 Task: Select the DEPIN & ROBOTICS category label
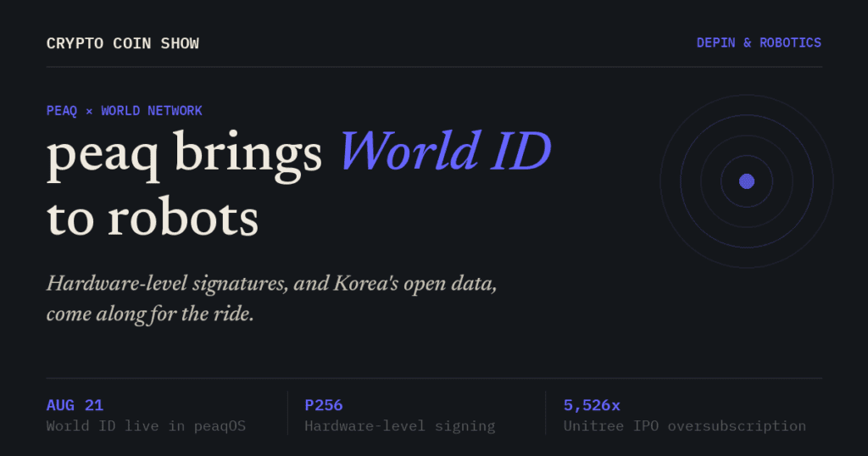coord(759,42)
